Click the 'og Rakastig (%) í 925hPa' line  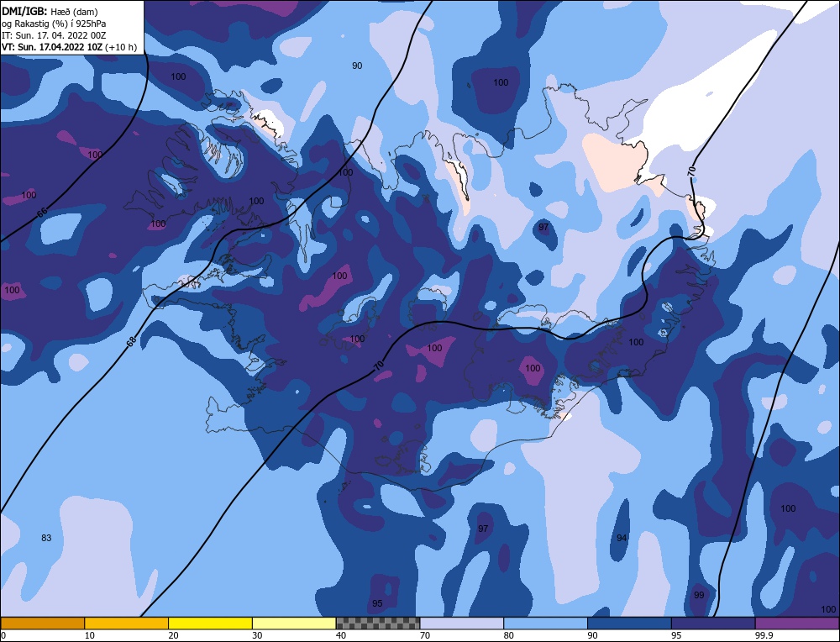(54, 24)
